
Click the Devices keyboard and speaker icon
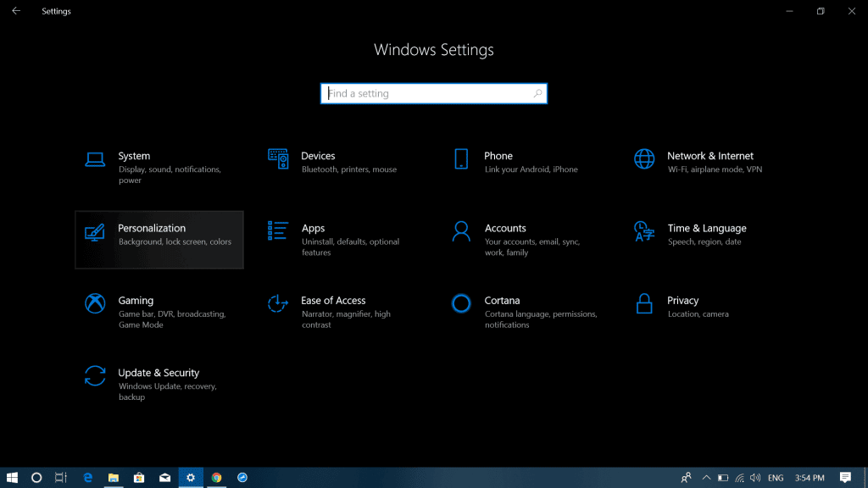278,158
